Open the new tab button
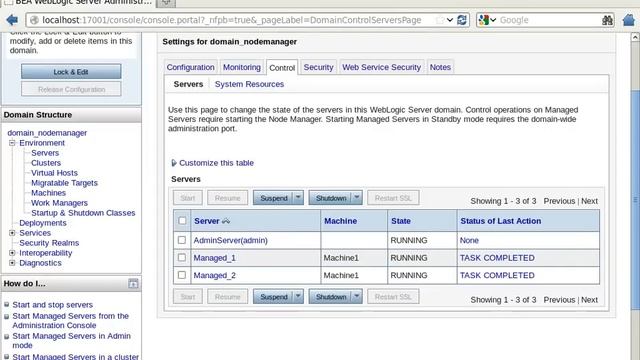Image resolution: width=640 pixels, height=360 pixels. (x=166, y=2)
